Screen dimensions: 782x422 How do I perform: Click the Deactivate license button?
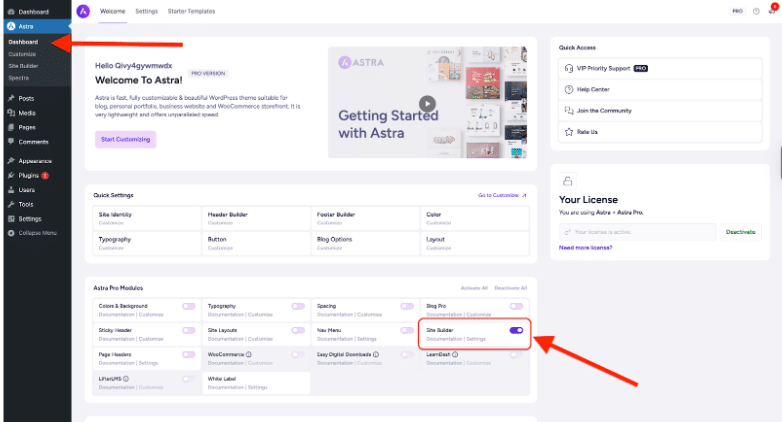(x=741, y=232)
